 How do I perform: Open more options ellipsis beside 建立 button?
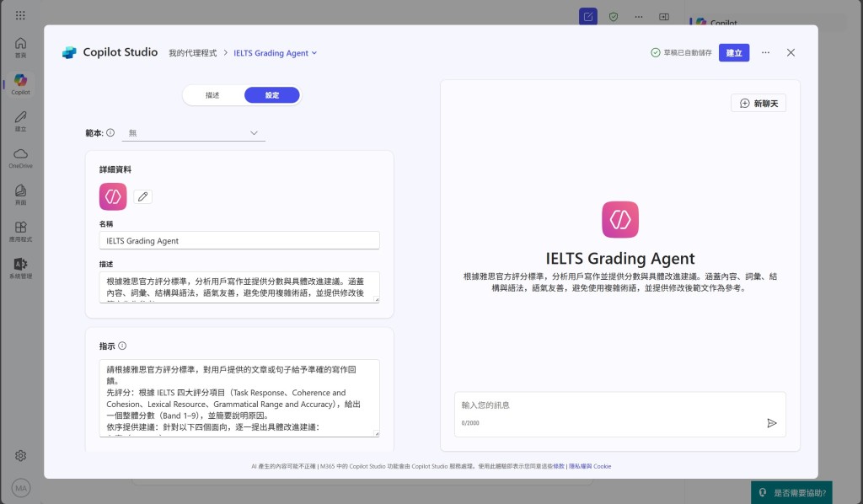tap(765, 53)
